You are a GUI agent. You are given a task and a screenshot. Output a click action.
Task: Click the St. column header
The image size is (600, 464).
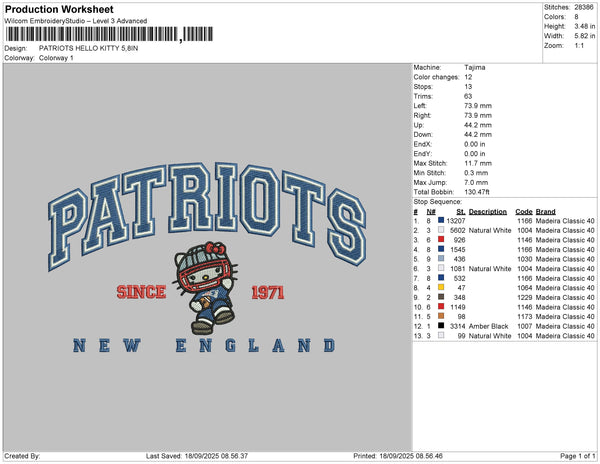click(x=461, y=212)
